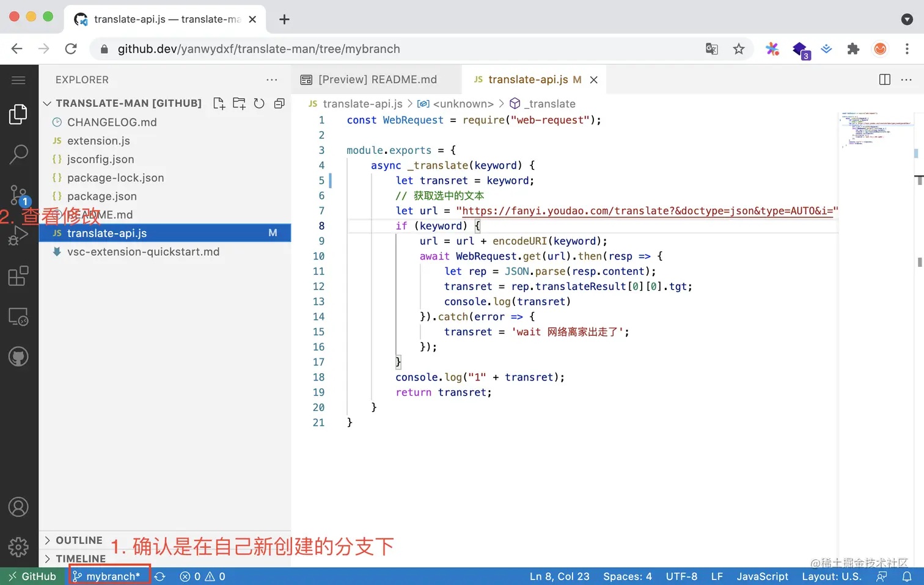Change indentation via Spaces: 4
The width and height of the screenshot is (924, 585).
point(628,576)
